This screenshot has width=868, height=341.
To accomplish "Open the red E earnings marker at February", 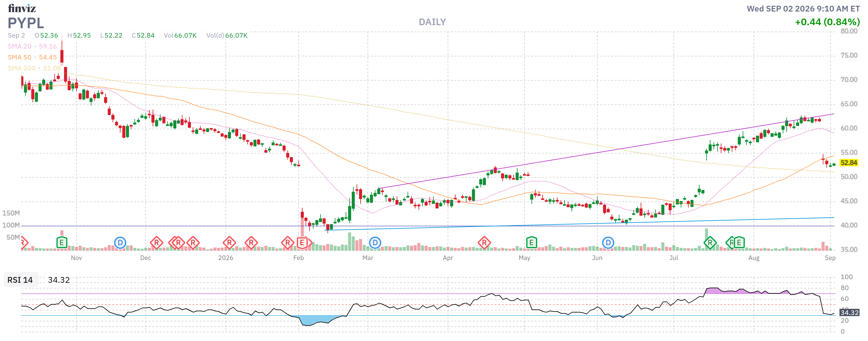I will 302,243.
